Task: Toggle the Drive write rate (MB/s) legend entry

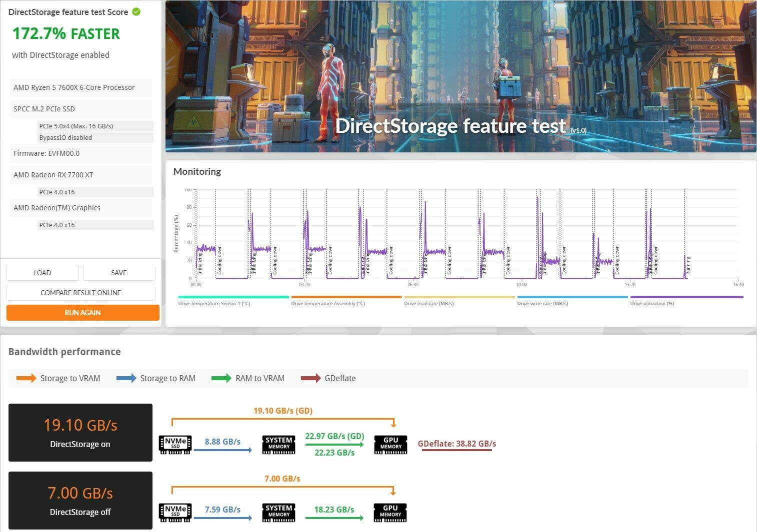Action: point(542,303)
